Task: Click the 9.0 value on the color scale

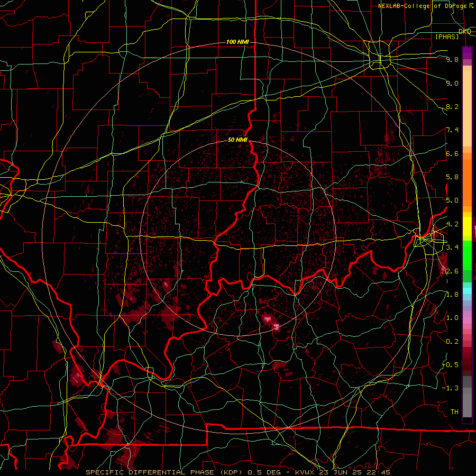Action: [452, 83]
